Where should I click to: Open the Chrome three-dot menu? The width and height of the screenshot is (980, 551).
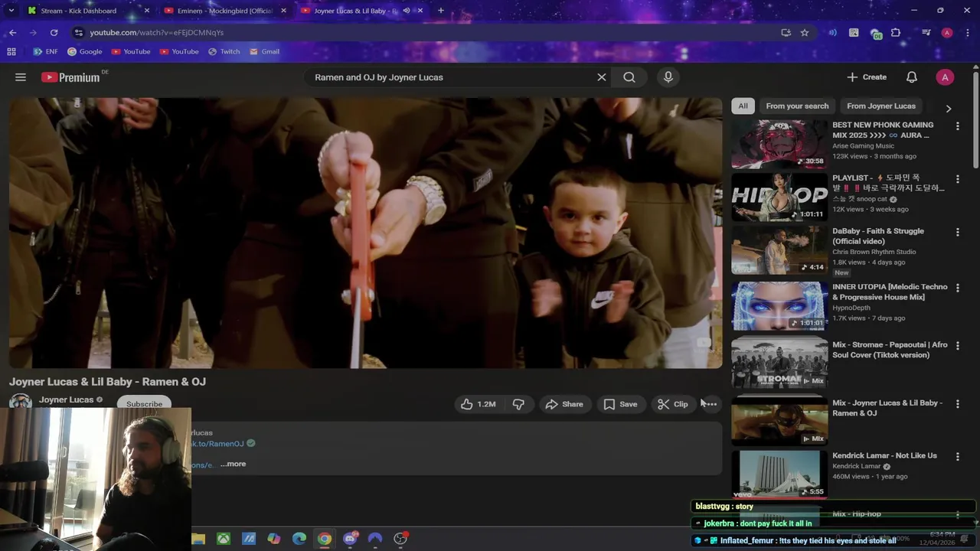[967, 33]
